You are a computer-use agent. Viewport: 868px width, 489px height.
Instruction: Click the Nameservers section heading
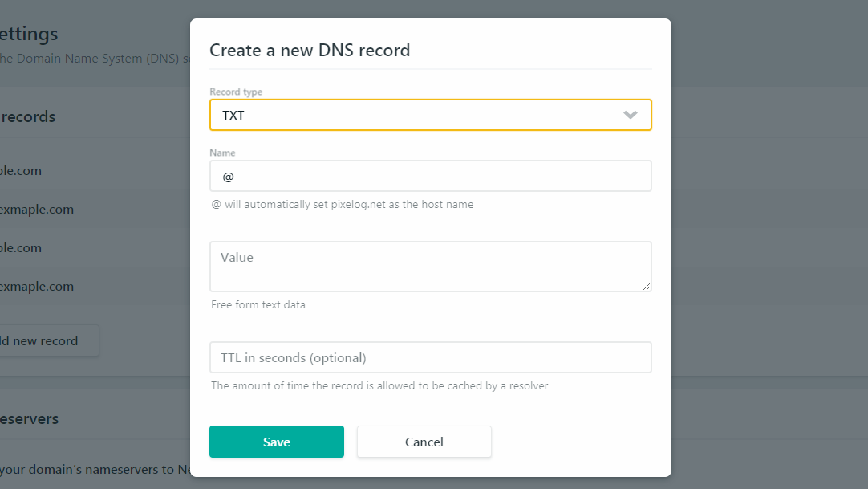pyautogui.click(x=30, y=418)
